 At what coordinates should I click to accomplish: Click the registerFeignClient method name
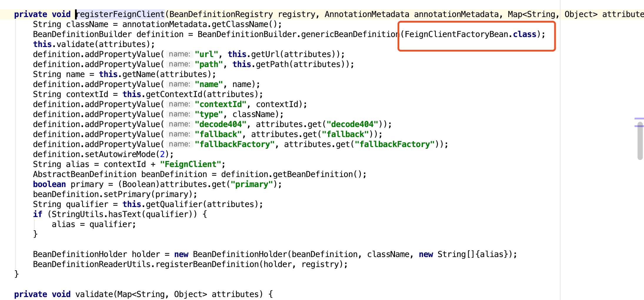click(x=120, y=14)
